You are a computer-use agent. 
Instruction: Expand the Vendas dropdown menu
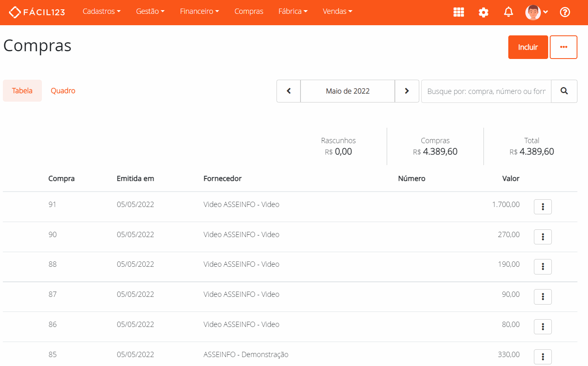(337, 11)
